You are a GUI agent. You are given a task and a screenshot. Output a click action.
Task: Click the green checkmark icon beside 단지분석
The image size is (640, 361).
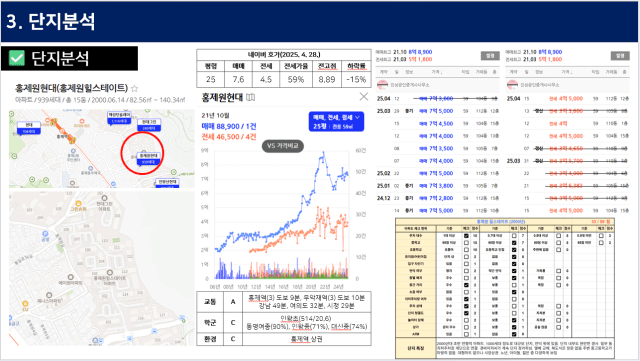point(17,58)
